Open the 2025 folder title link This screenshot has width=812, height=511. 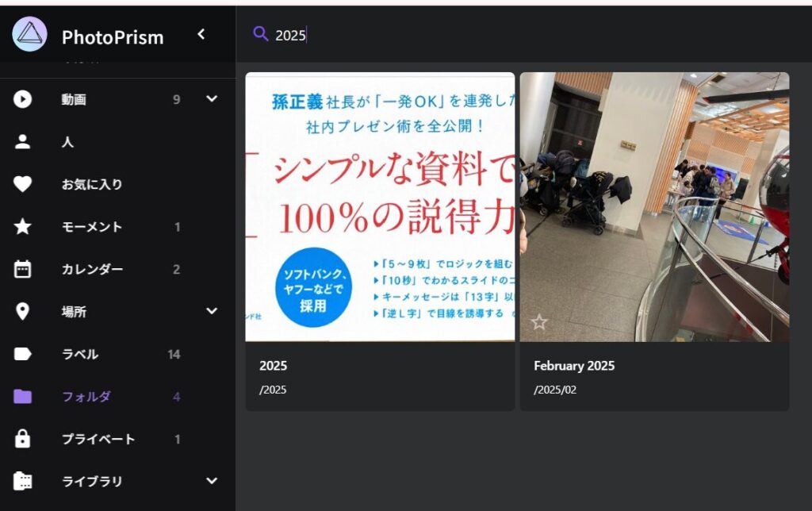pos(273,365)
